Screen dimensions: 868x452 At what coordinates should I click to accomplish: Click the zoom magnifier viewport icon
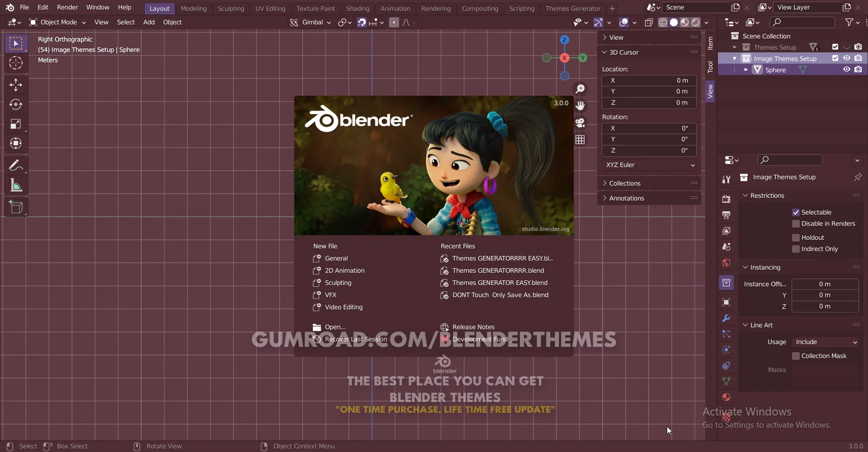point(580,89)
